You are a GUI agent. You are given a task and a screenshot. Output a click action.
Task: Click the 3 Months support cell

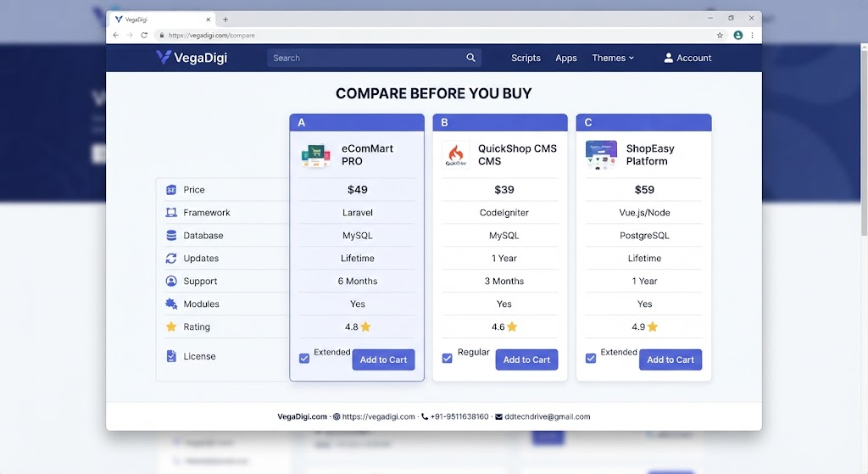[x=504, y=281]
